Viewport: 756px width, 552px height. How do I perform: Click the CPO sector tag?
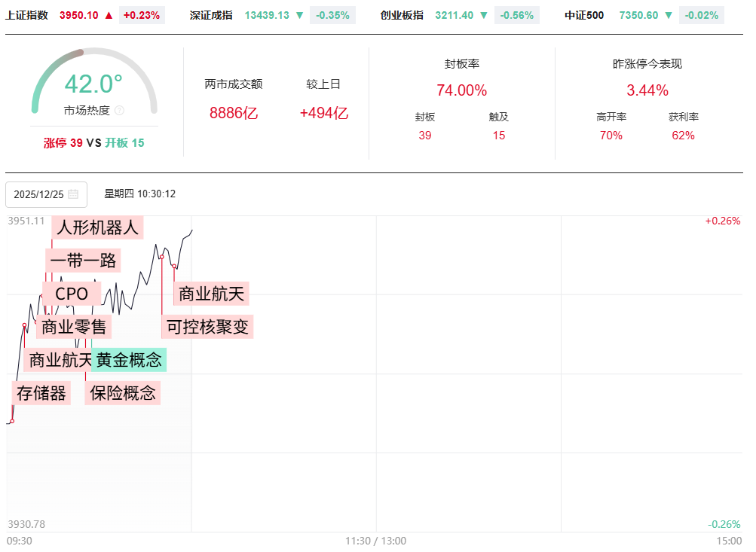pos(72,294)
